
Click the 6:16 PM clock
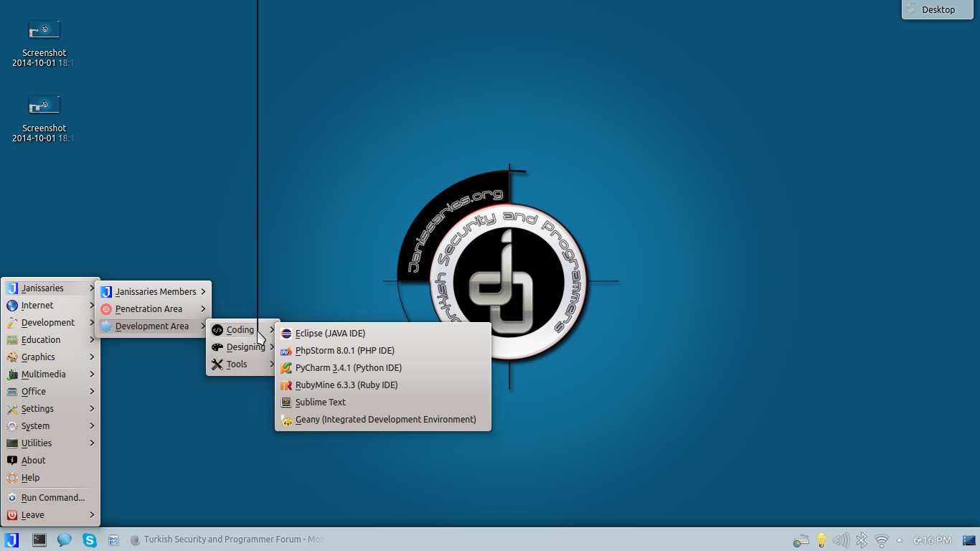pyautogui.click(x=932, y=540)
